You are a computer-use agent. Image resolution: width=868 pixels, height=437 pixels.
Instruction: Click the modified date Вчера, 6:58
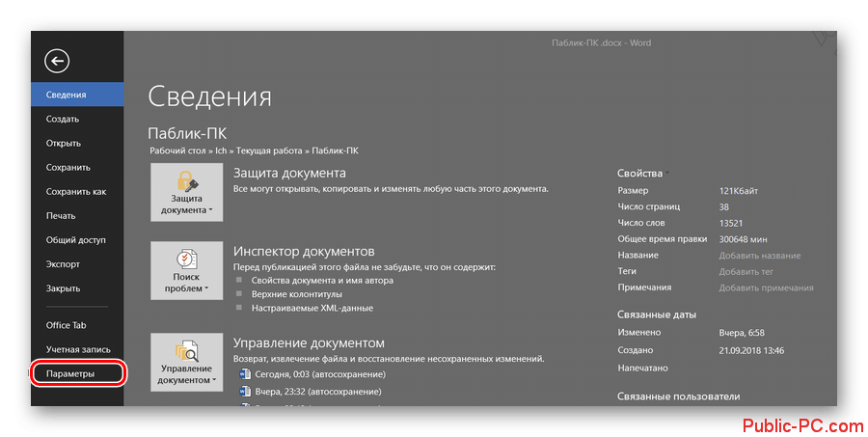[742, 333]
